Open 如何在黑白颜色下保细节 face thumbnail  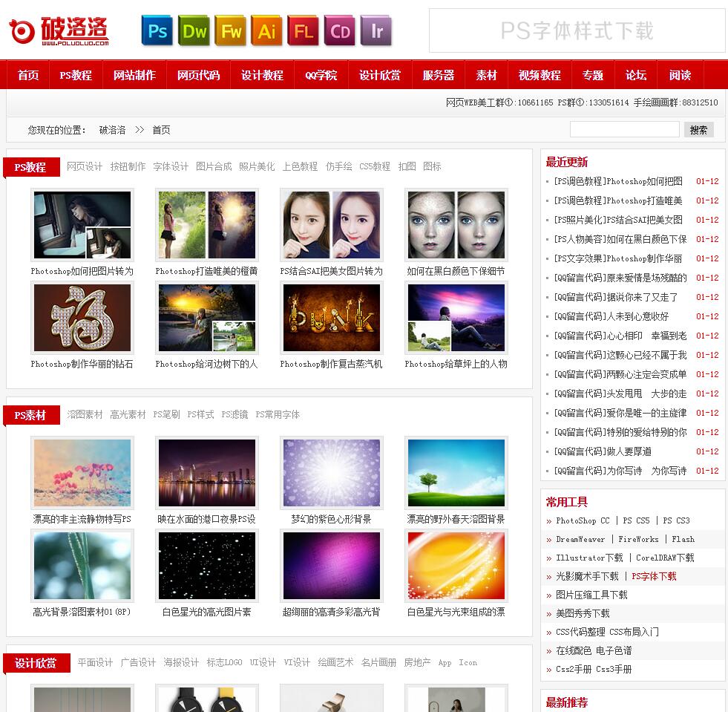coord(456,225)
